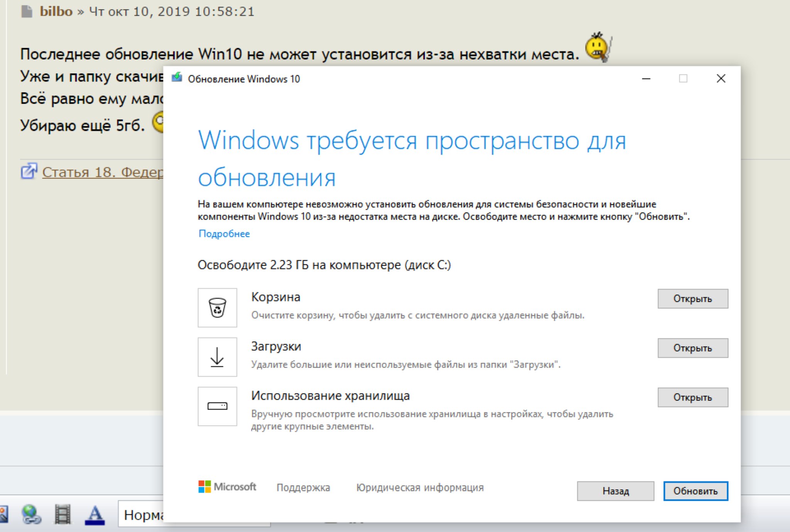Click the Recycle Bin (Корзина) icon
The image size is (790, 532).
(x=217, y=308)
